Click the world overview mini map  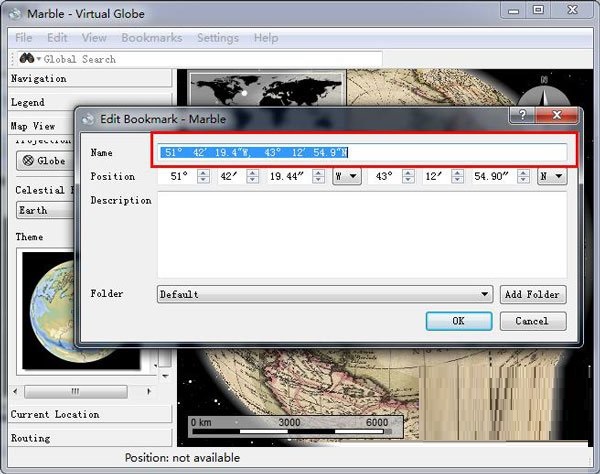267,90
